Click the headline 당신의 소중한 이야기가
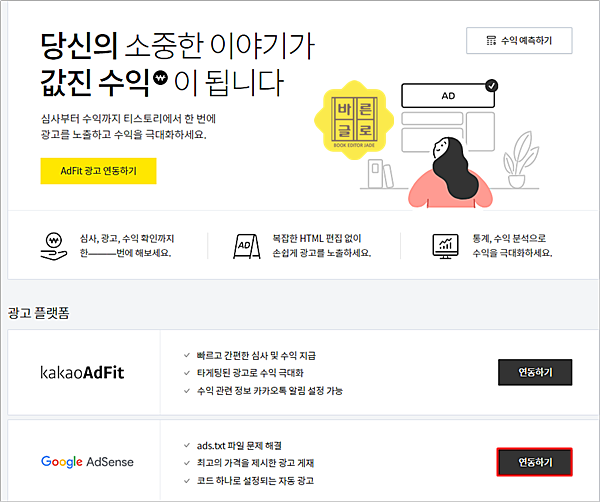 (x=178, y=46)
